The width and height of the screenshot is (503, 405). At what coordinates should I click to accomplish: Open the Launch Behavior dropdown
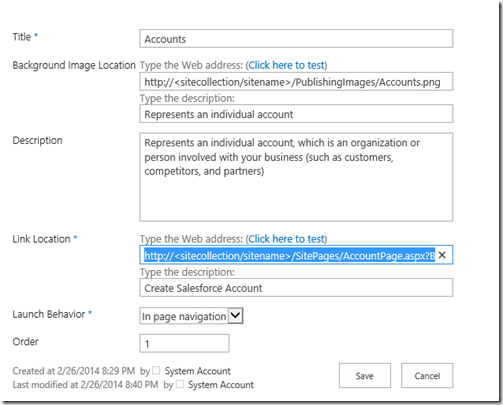point(235,315)
